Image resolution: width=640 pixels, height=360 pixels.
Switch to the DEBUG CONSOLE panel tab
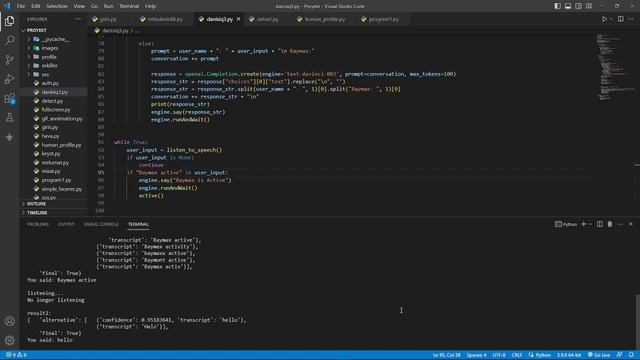coord(101,224)
